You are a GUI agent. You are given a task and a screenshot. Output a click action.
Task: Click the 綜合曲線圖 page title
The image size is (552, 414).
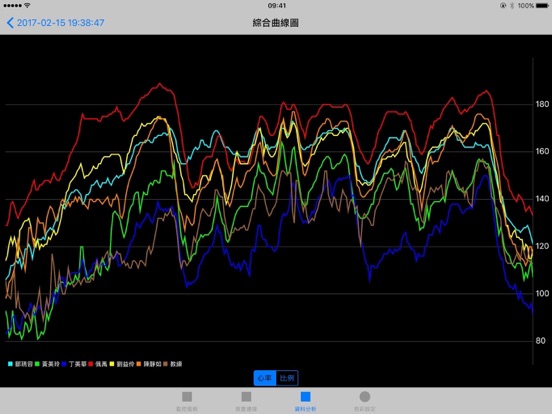click(x=276, y=23)
